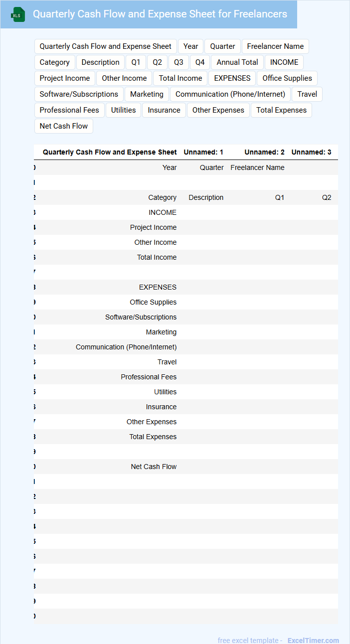350x644 pixels.
Task: Click table header 'Quarterly Cash Flow and Expense Sheet'
Action: pos(110,152)
